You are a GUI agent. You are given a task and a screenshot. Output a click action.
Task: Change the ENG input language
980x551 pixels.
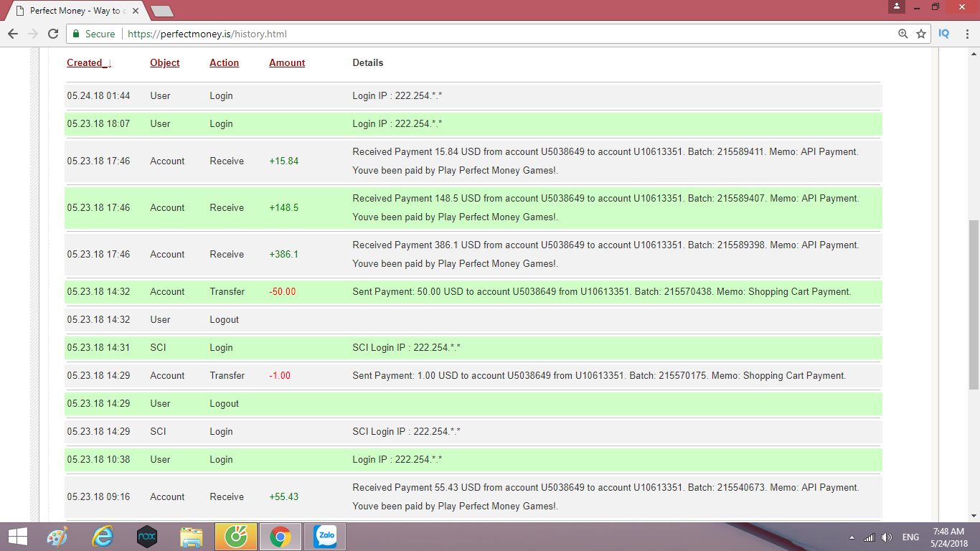click(910, 537)
